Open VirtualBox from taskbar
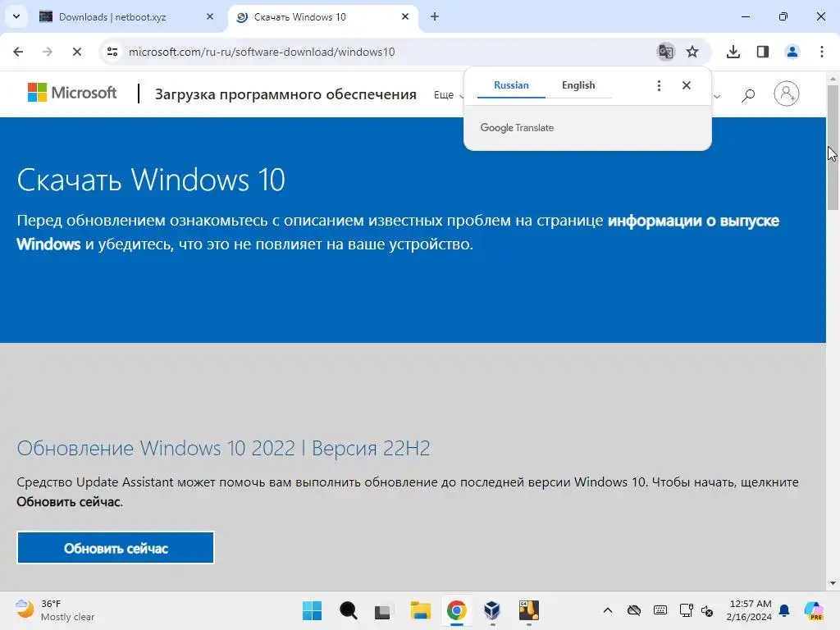Screen dimensions: 840x630 click(492, 610)
